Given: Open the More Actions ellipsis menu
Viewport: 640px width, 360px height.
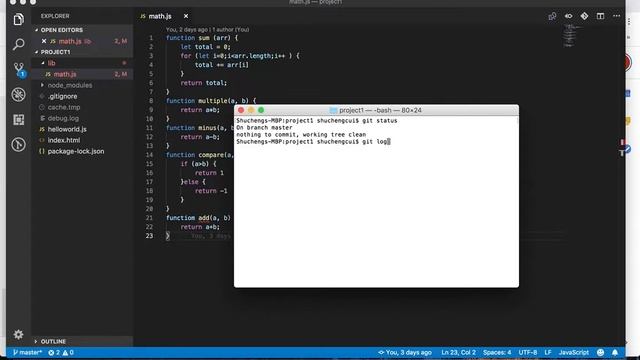Looking at the screenshot, I should click(616, 16).
